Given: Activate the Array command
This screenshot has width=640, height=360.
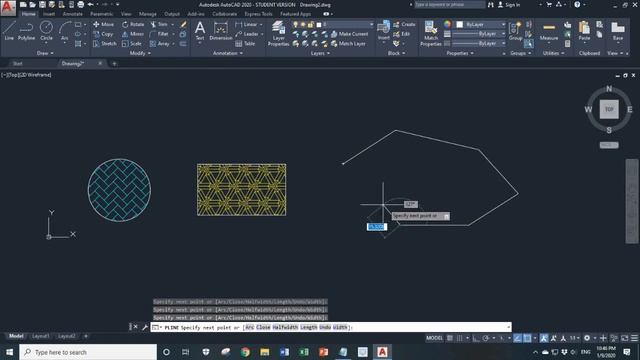Looking at the screenshot, I should tap(160, 44).
